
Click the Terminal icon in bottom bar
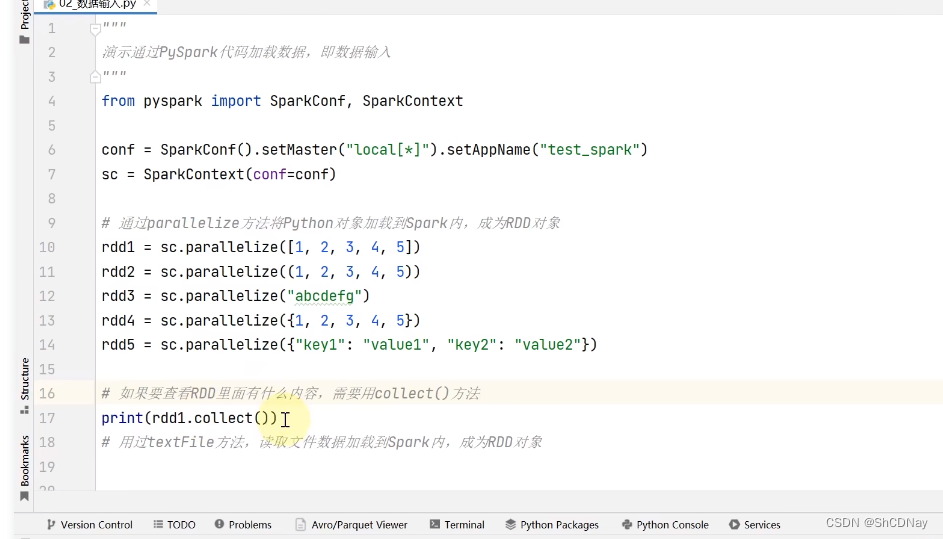pyautogui.click(x=435, y=525)
